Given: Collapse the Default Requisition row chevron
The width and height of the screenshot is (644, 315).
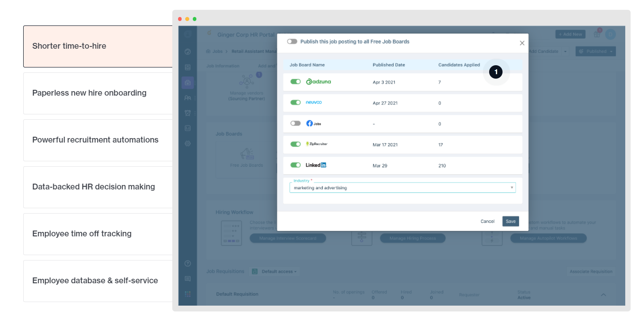Looking at the screenshot, I should click(603, 295).
